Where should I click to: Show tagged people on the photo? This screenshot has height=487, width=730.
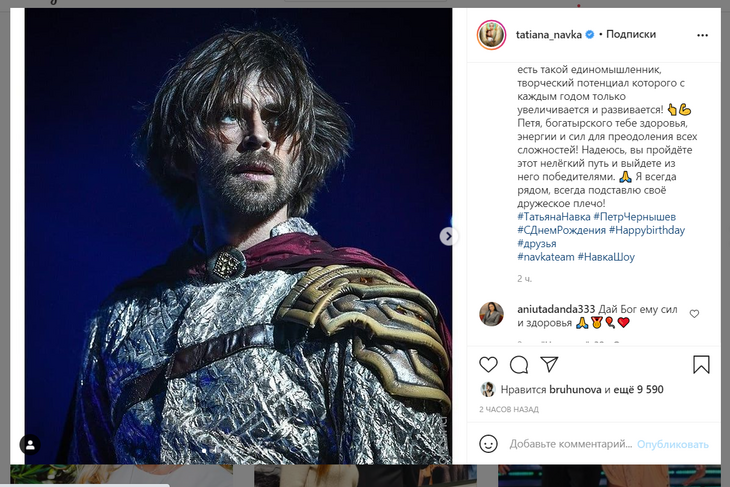pos(31,444)
